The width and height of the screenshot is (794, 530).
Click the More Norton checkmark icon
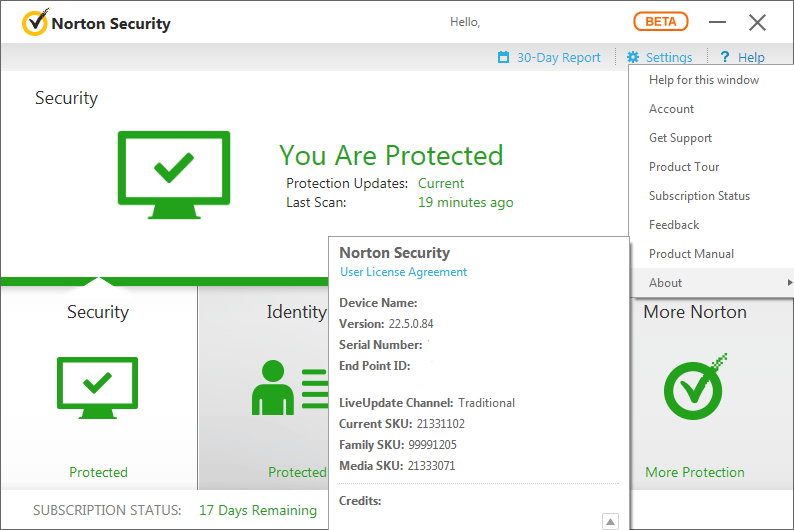pyautogui.click(x=695, y=386)
